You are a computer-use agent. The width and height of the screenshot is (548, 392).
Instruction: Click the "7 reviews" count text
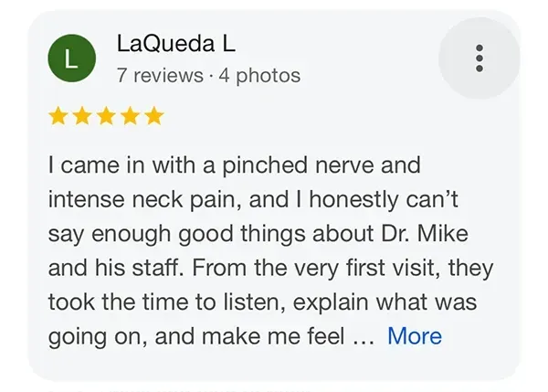(160, 75)
